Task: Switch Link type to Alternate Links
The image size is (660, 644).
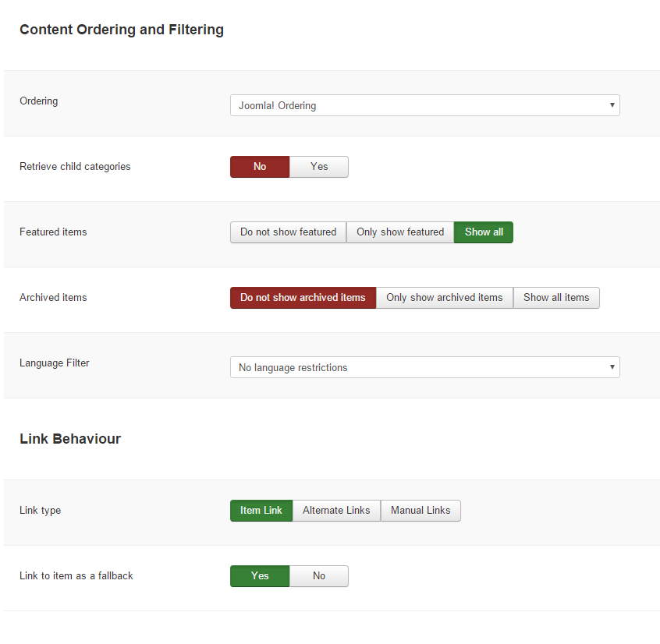Action: pos(336,511)
